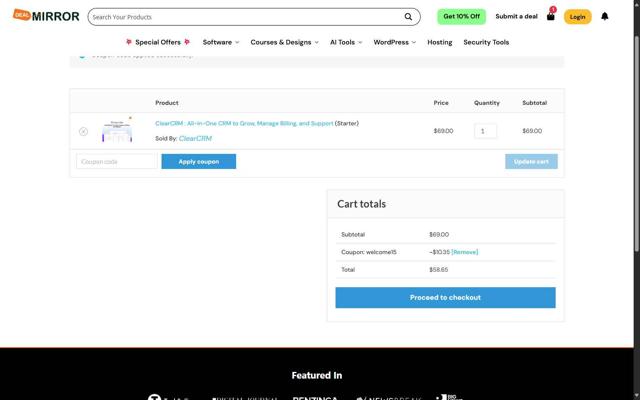Click the search magnifier icon
640x400 pixels.
(x=408, y=17)
